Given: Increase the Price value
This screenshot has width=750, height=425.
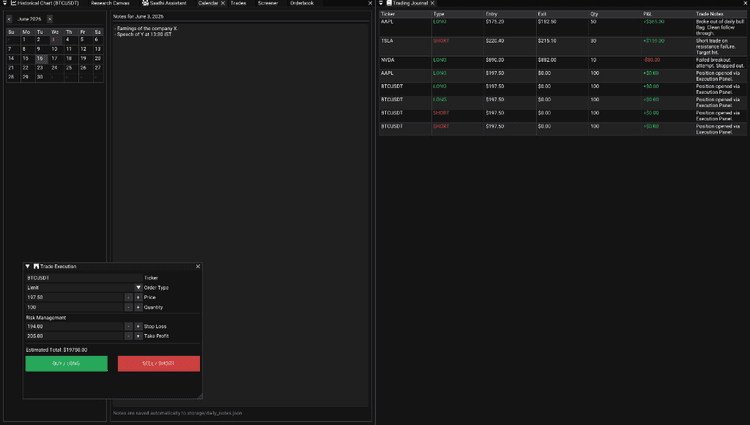Looking at the screenshot, I should [138, 297].
